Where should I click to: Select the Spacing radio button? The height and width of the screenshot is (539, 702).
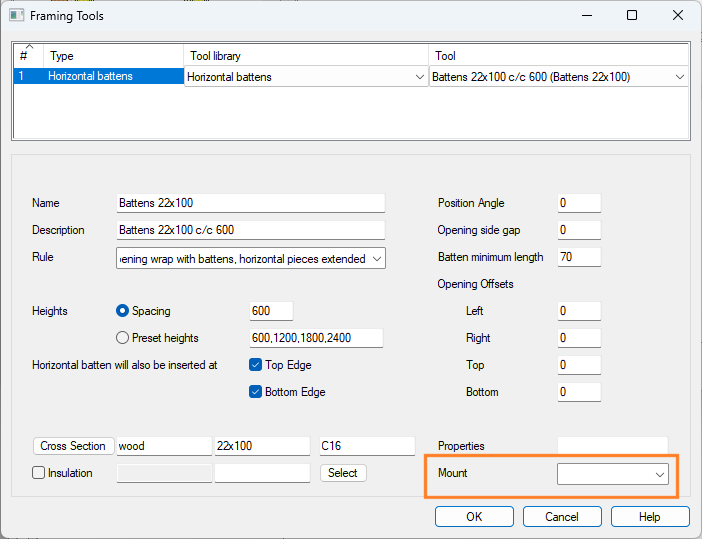pyautogui.click(x=124, y=311)
